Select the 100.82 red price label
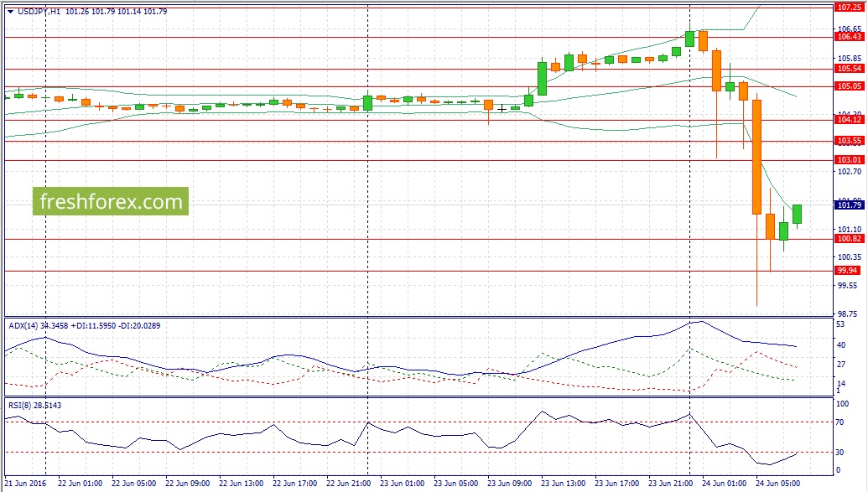 point(850,239)
